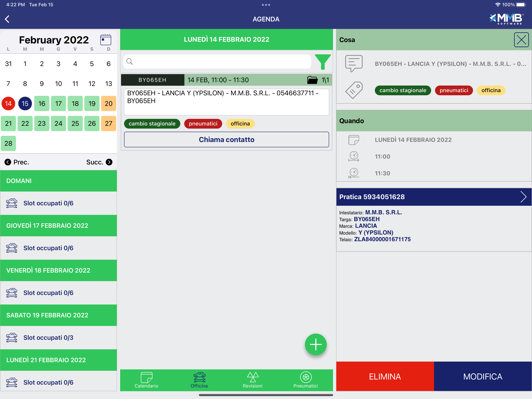Viewport: 532px width, 399px height.
Task: Click the date note icon under Quando
Action: point(354,140)
